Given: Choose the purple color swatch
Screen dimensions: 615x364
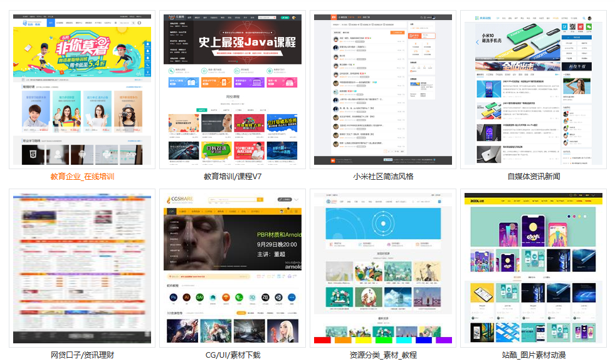Looking at the screenshot, I should [x=444, y=340].
